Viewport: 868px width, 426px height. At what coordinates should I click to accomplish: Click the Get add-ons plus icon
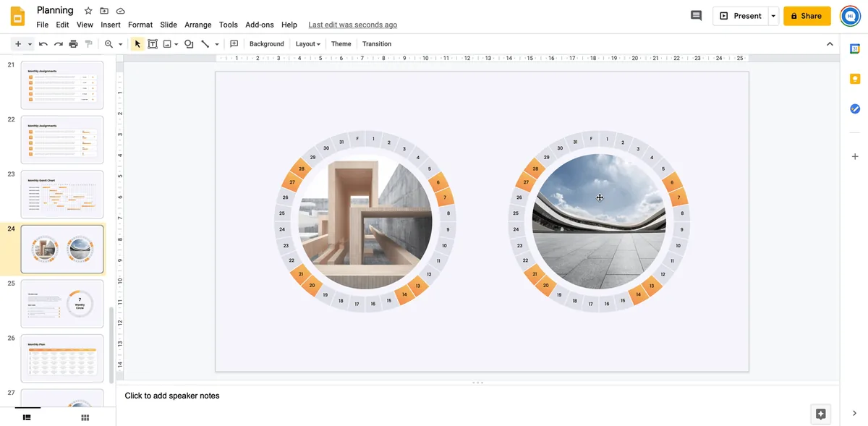click(855, 156)
